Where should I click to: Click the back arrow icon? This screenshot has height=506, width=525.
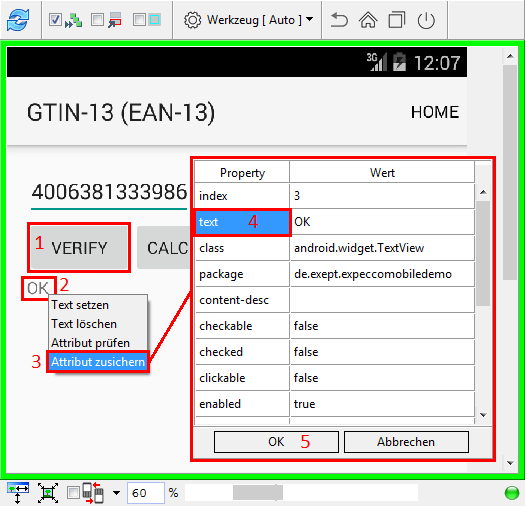[x=339, y=20]
